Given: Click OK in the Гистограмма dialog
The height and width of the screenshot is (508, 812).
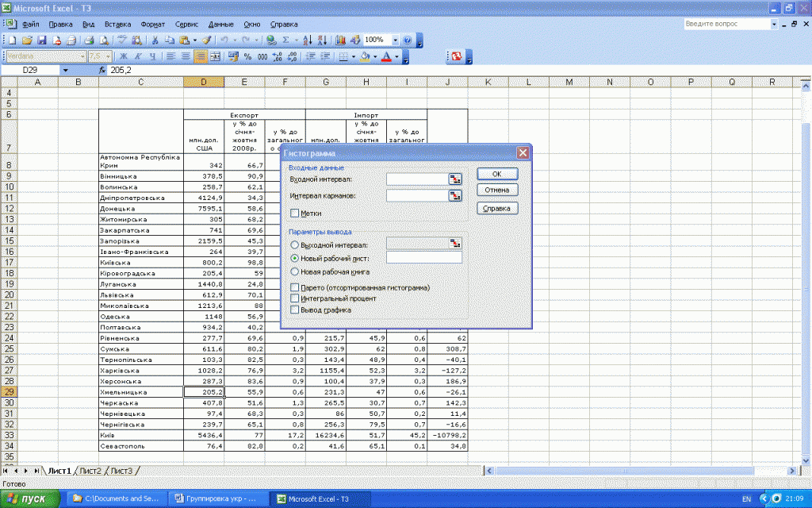Looking at the screenshot, I should pyautogui.click(x=497, y=174).
